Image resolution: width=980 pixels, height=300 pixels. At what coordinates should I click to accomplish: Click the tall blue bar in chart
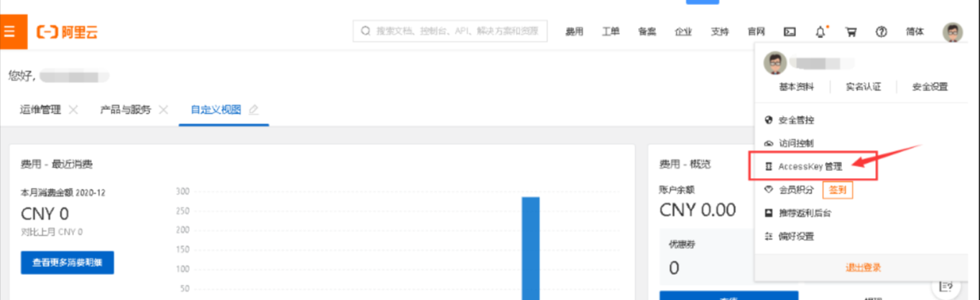530,248
